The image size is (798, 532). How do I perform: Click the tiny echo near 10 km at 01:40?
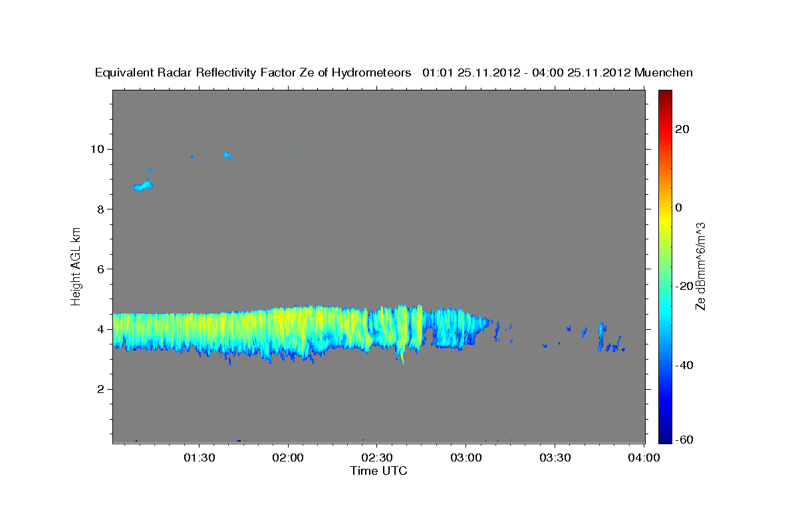tap(227, 155)
